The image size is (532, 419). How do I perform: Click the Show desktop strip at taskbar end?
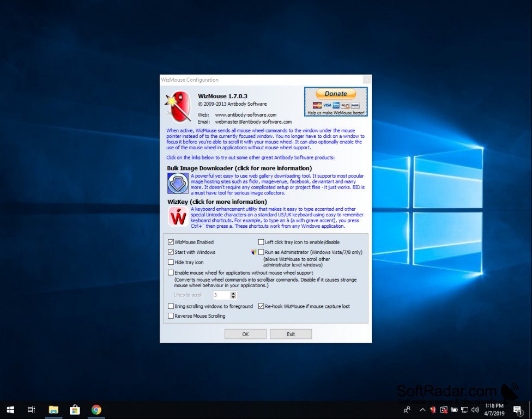(x=530, y=410)
